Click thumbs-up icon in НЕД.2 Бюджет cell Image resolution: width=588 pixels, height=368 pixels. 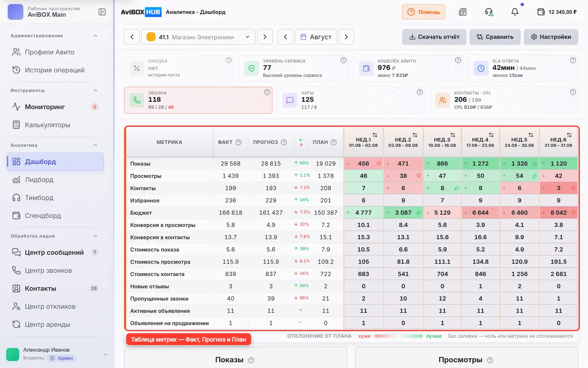tap(419, 213)
